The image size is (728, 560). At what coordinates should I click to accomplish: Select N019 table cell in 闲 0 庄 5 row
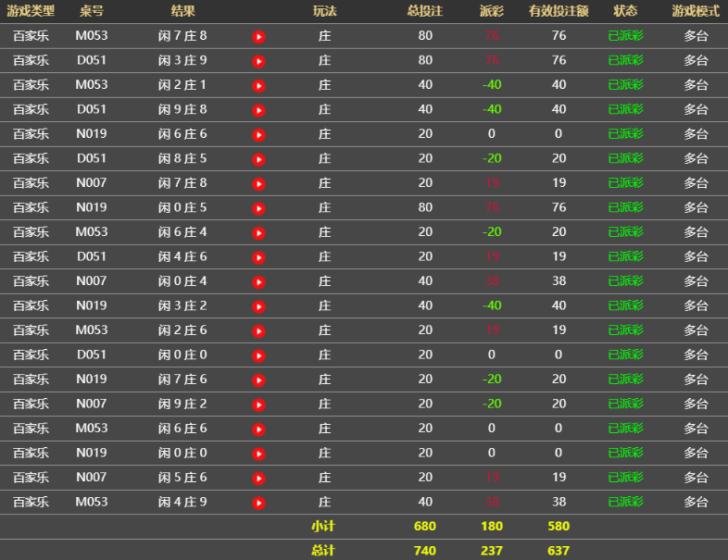(92, 207)
